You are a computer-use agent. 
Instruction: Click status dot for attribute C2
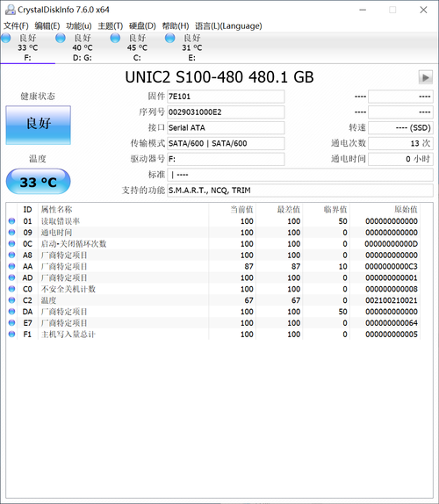(x=12, y=300)
